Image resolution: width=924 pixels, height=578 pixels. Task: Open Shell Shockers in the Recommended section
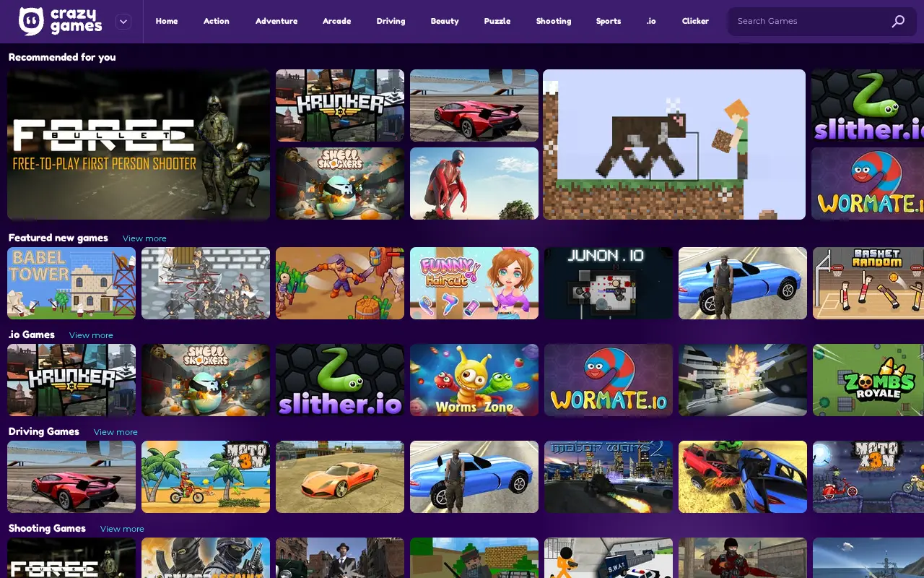tap(340, 184)
